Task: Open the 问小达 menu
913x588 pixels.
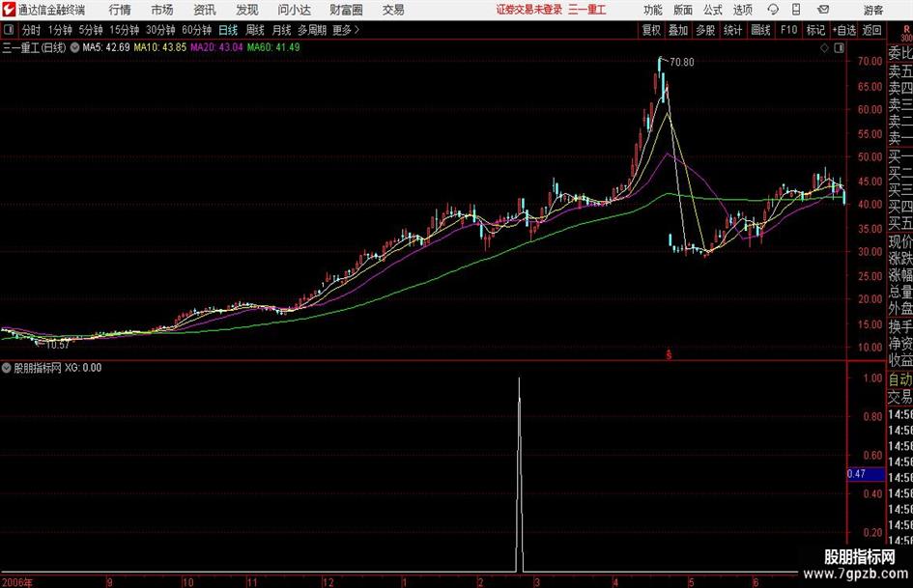Action: (294, 10)
